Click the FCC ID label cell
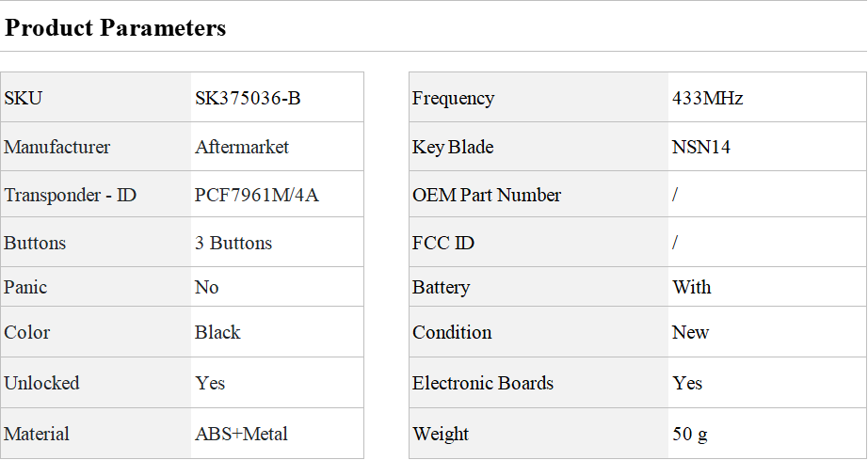Image resolution: width=868 pixels, height=460 pixels. [x=538, y=242]
